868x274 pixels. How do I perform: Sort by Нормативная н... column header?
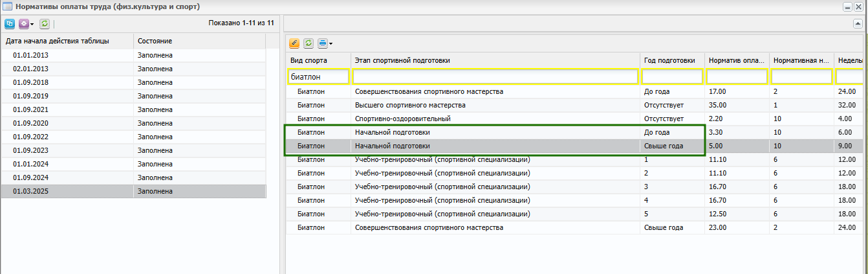(x=801, y=60)
